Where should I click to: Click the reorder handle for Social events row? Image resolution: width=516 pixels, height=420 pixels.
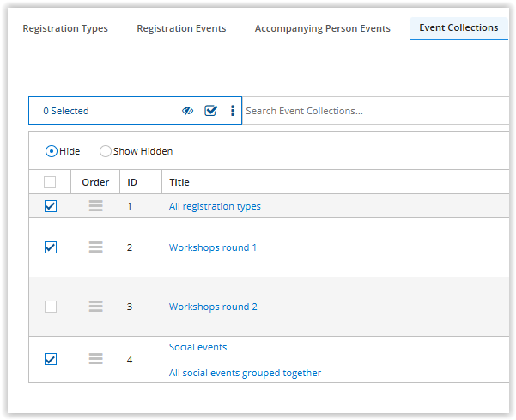(x=96, y=359)
